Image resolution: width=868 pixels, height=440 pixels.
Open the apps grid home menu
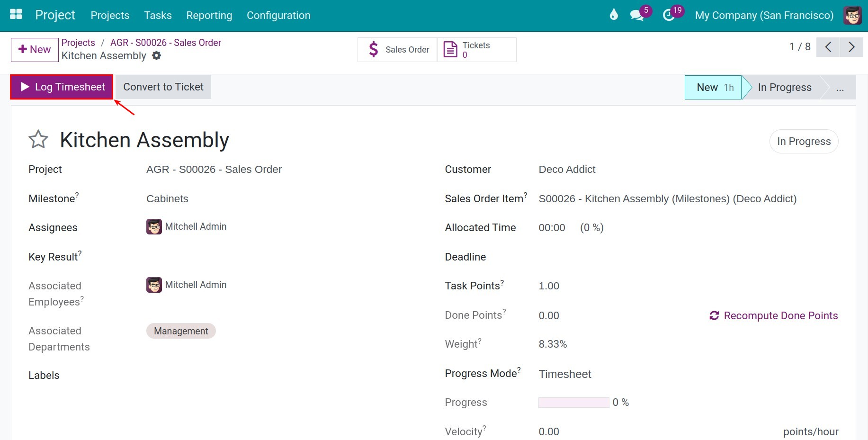point(16,15)
